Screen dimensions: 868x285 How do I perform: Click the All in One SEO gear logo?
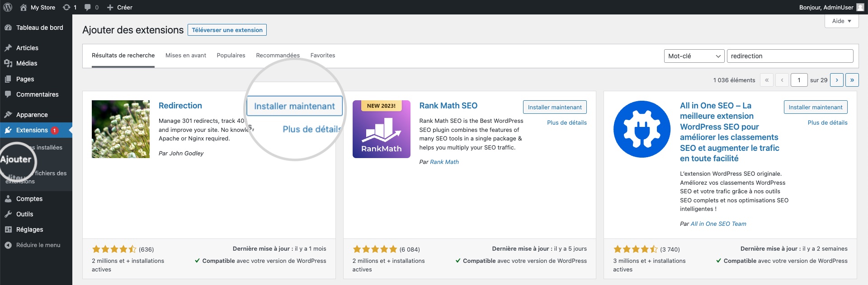coord(642,129)
